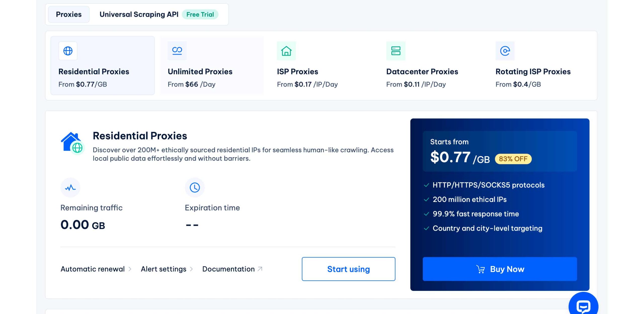Click the Residential Proxies globe icon
Viewport: 644px width, 314px height.
pos(68,51)
